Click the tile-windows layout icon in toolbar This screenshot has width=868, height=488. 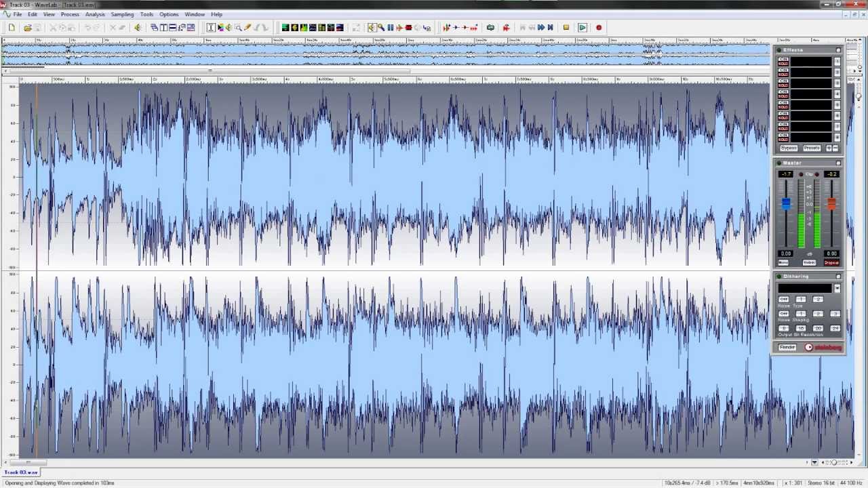coord(163,28)
